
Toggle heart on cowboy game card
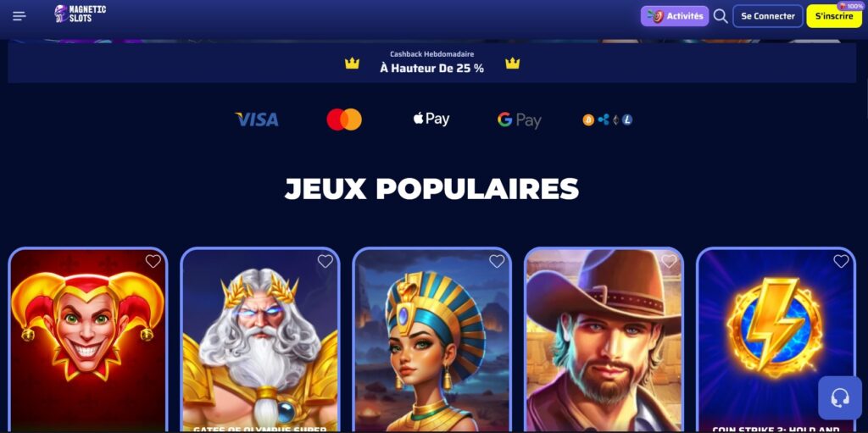click(670, 261)
